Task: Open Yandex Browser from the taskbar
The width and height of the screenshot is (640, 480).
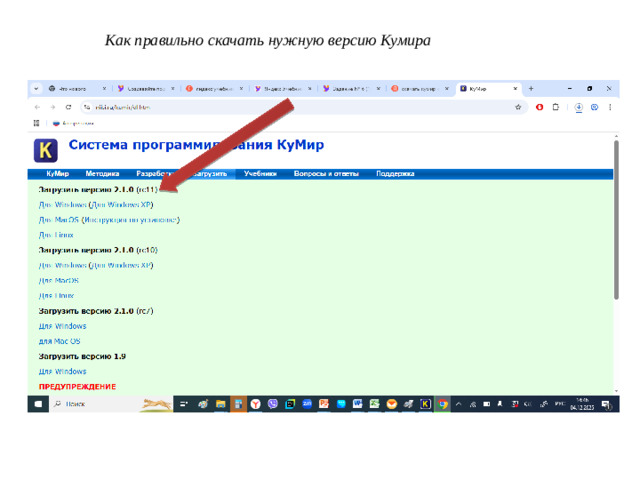Action: (x=256, y=404)
